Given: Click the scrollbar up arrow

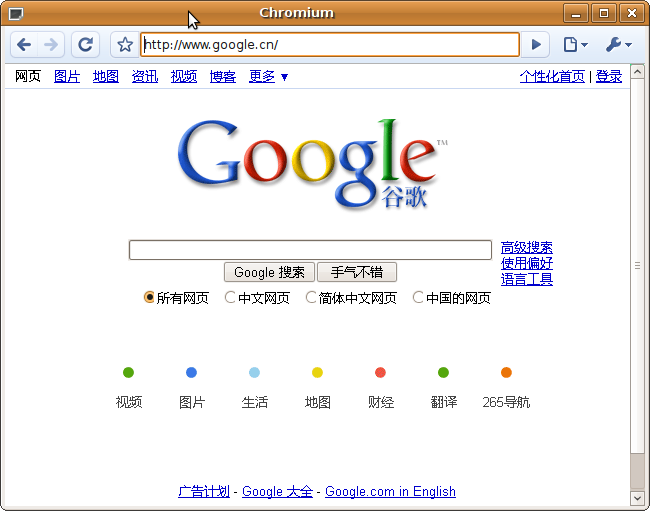Looking at the screenshot, I should pos(638,72).
